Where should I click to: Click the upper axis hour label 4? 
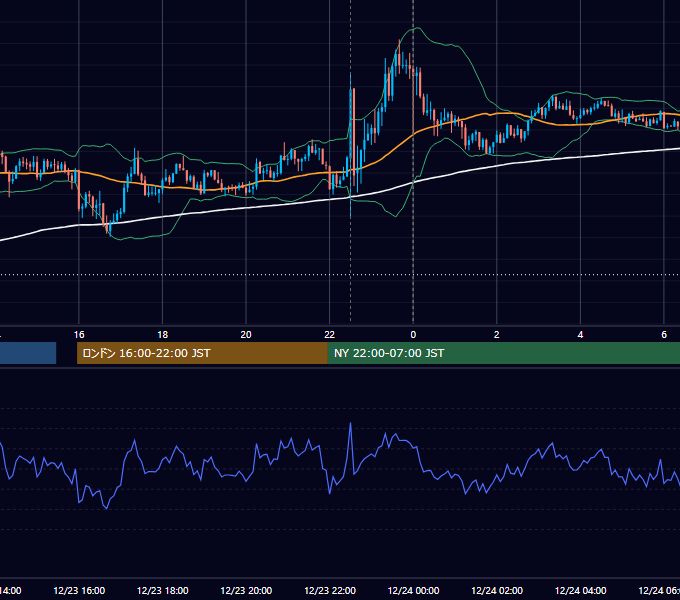click(580, 334)
